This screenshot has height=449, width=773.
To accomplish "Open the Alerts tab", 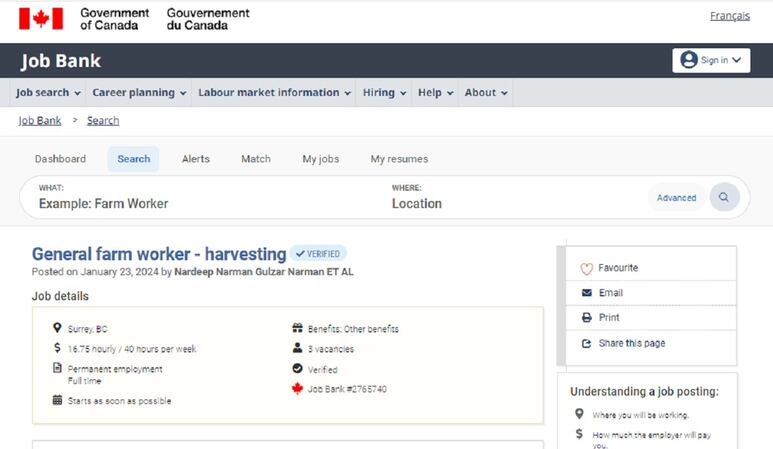I will coord(196,159).
